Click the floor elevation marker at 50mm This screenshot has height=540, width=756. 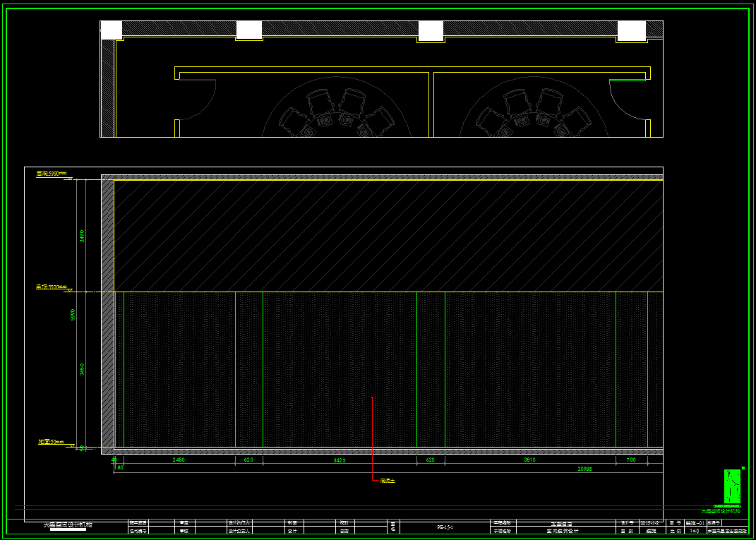pyautogui.click(x=52, y=442)
